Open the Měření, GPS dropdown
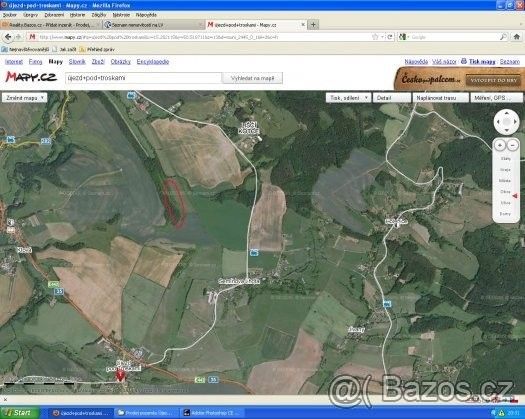Image resolution: width=525 pixels, height=419 pixels. [497, 98]
